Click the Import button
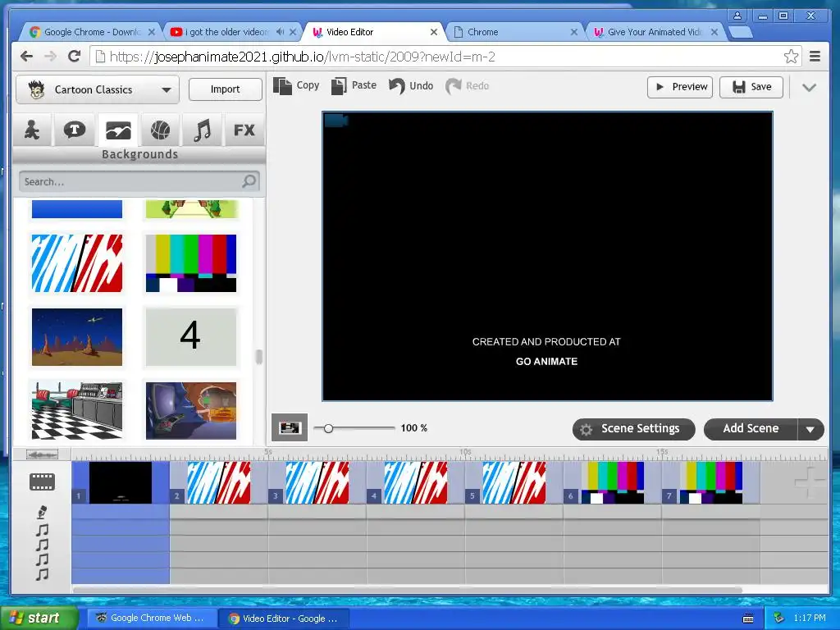 225,89
